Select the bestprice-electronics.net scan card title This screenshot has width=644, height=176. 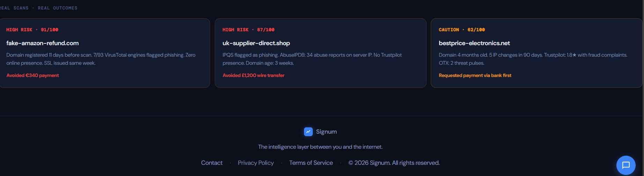tap(474, 43)
